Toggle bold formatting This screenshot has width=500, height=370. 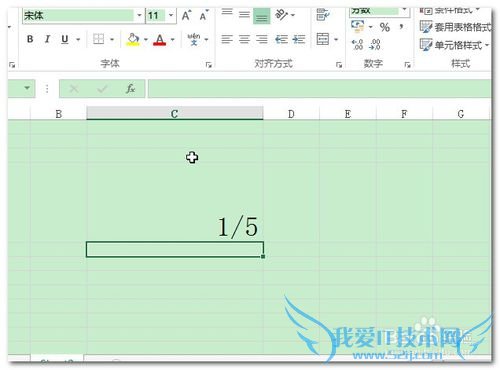click(30, 39)
